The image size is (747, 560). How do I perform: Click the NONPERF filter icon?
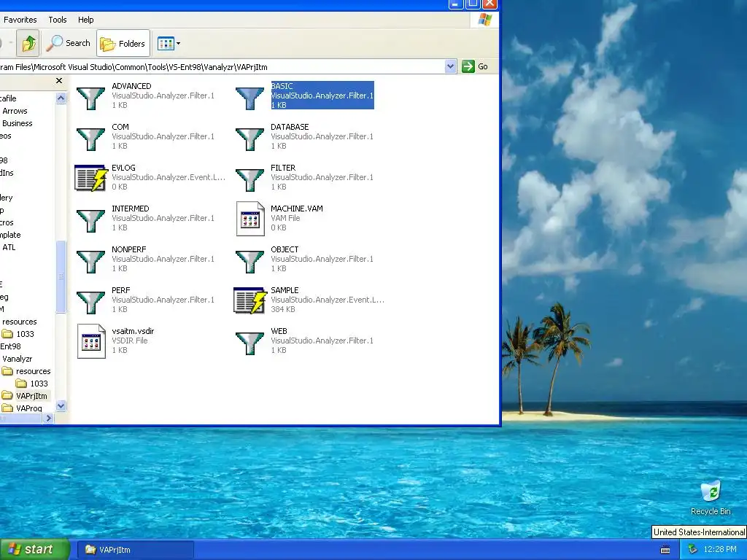coord(90,262)
